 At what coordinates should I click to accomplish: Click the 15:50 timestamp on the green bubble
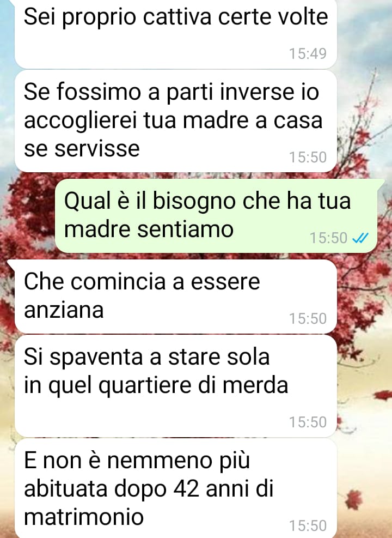[x=328, y=238]
